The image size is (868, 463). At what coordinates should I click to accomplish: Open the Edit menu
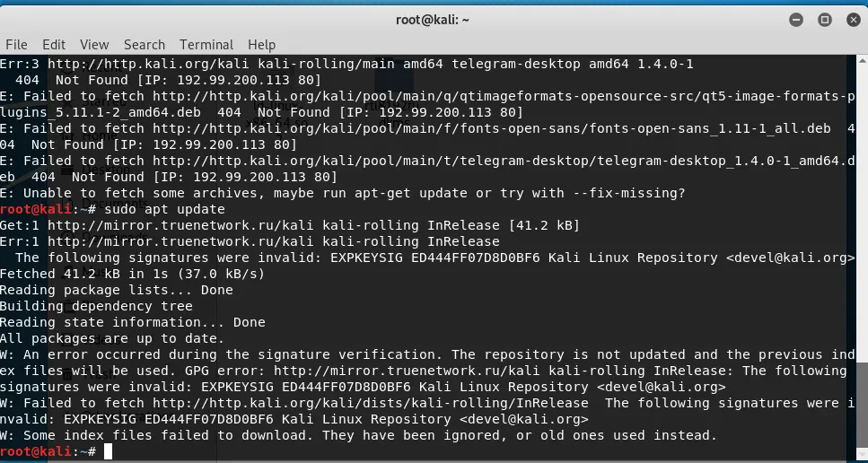(x=54, y=45)
